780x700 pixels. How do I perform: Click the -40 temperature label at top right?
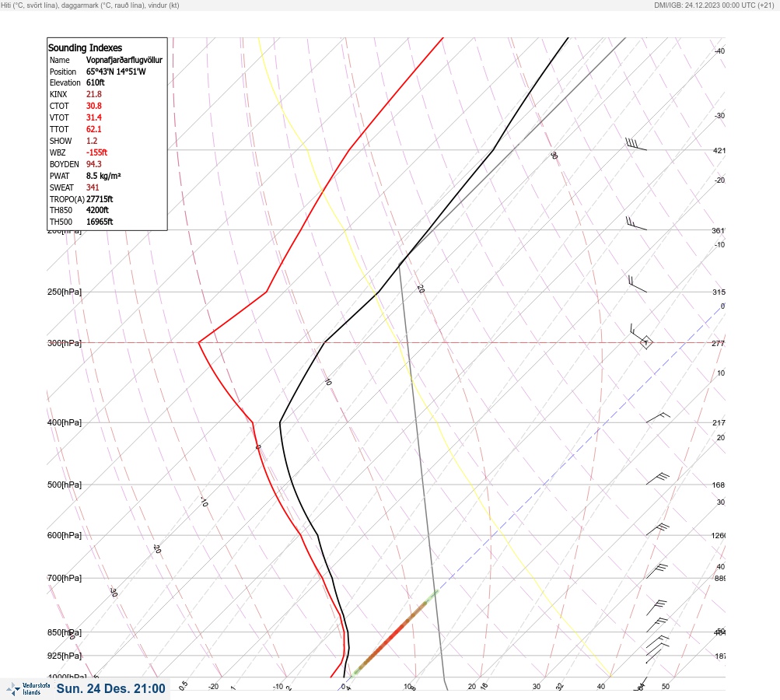(x=720, y=51)
